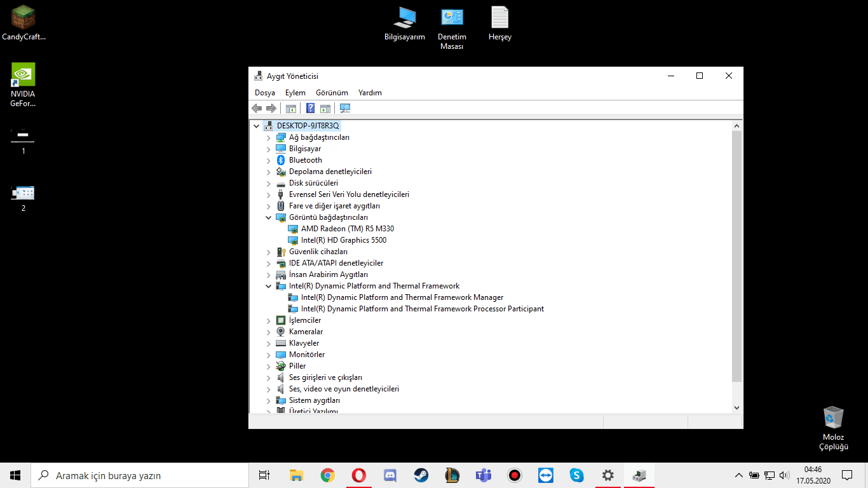Select the Denetim Masası desktop icon
The height and width of the screenshot is (488, 868).
click(x=452, y=28)
